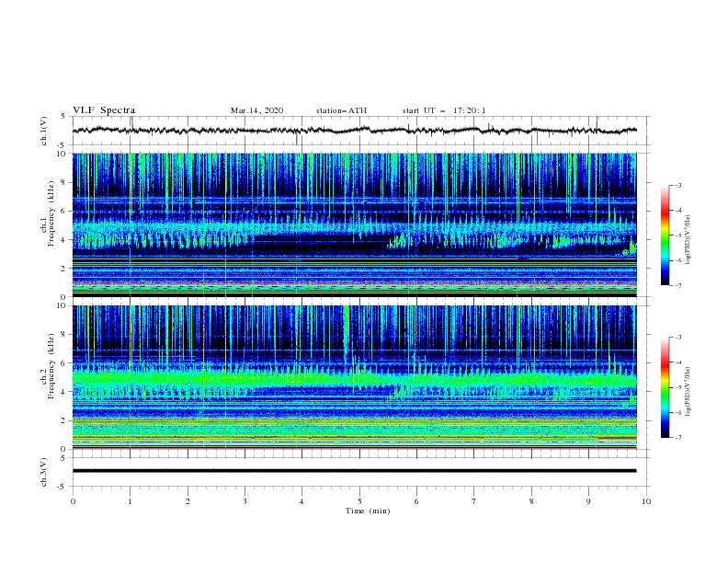Click ch.2 colorbar 'log(PSD)(V²/Hz)' label
This screenshot has width=728, height=563.
pyautogui.click(x=688, y=392)
